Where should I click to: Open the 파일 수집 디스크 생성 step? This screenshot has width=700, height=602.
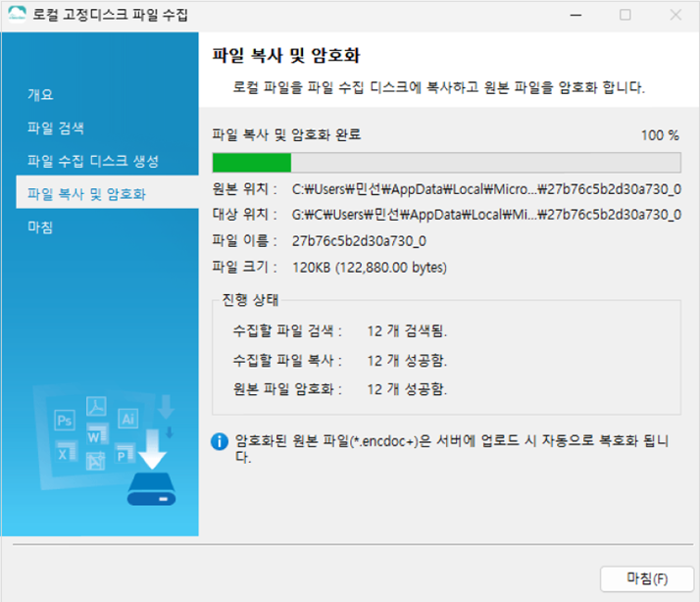coord(93,161)
